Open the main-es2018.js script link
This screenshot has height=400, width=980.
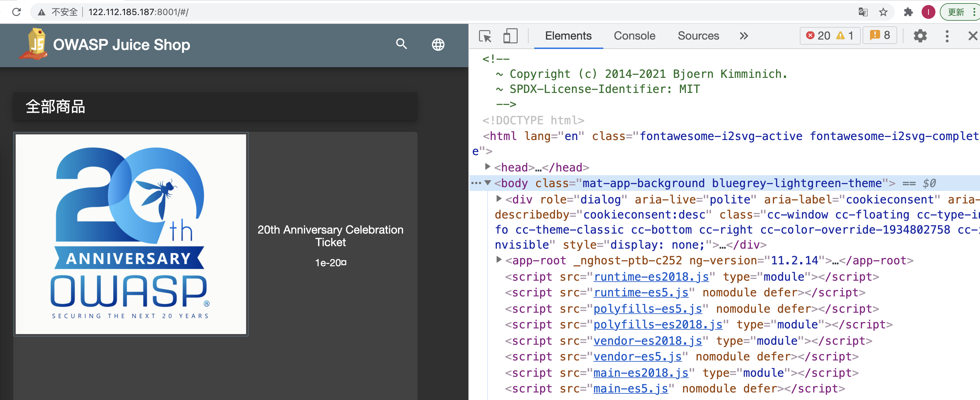tap(641, 373)
